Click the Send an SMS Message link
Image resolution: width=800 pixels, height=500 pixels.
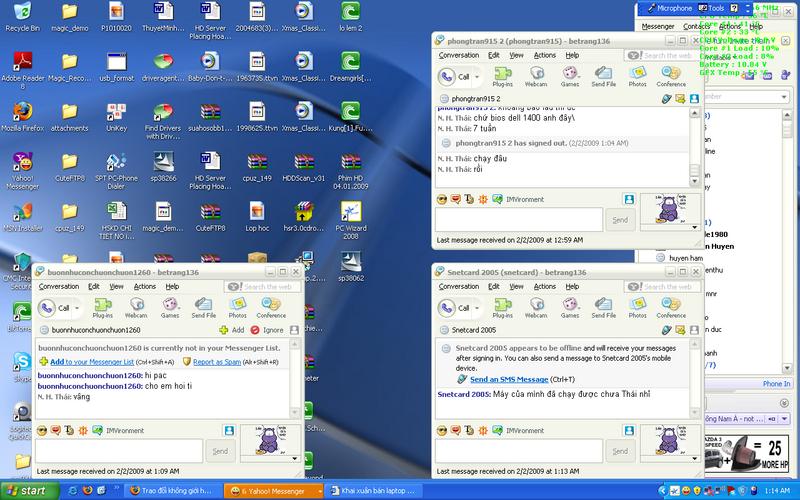pyautogui.click(x=509, y=379)
